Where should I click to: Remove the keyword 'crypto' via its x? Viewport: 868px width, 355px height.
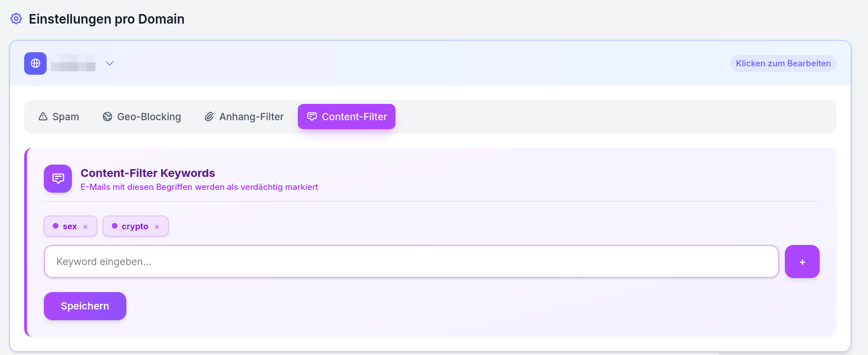coord(157,226)
